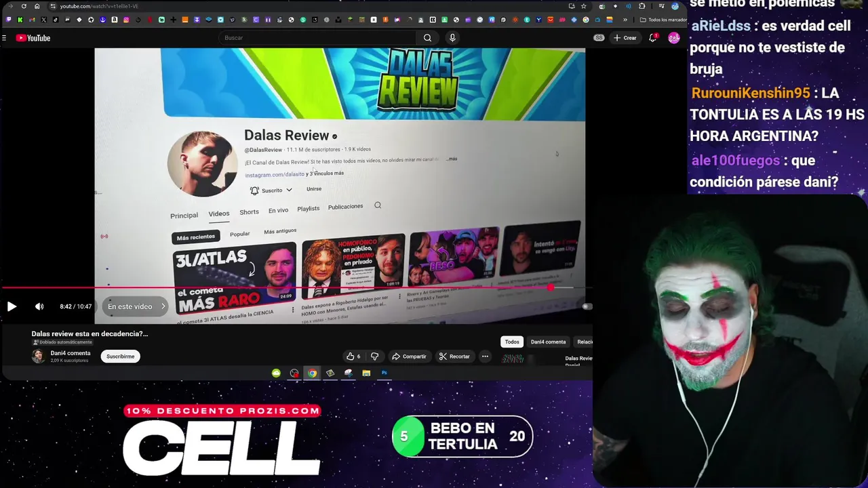Click the Doblado automáticamente badge
The width and height of the screenshot is (868, 488).
(x=62, y=342)
